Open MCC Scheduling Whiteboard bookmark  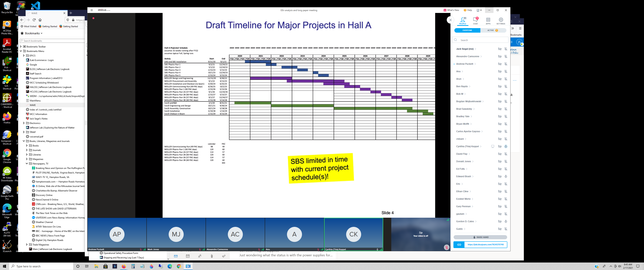[x=42, y=83]
